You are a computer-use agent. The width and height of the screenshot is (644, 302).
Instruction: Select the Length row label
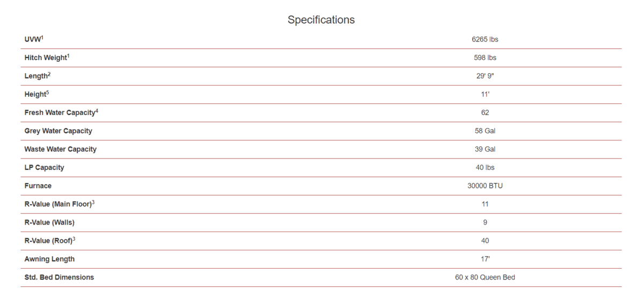tap(36, 76)
